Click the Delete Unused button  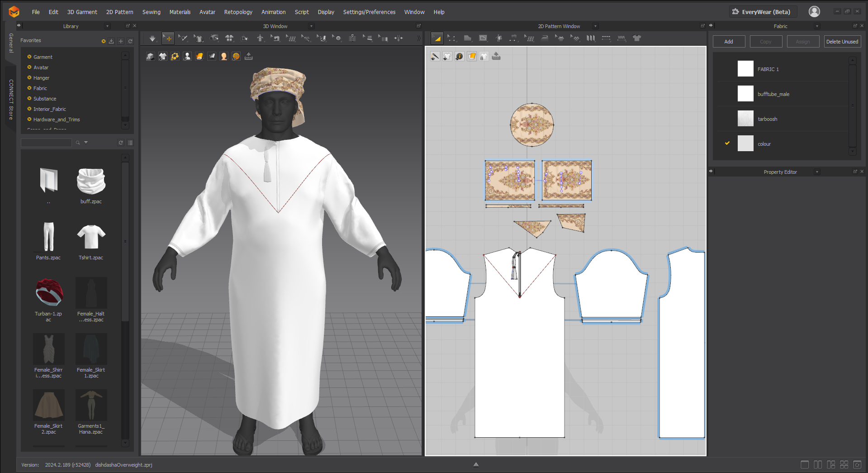(842, 42)
